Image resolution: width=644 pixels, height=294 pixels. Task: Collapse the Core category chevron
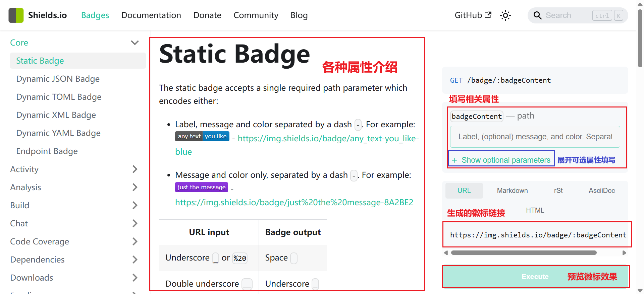(x=135, y=43)
